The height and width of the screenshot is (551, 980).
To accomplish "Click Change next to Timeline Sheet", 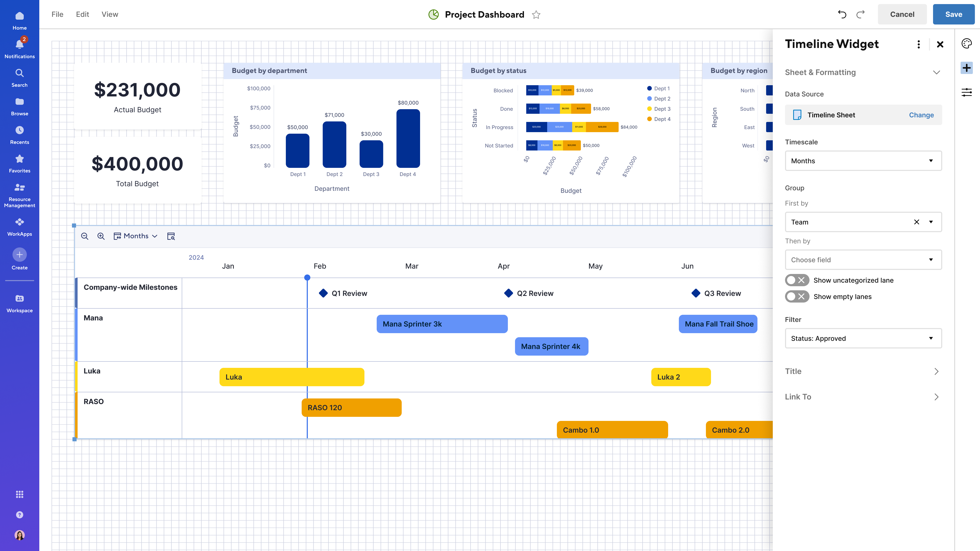I will [x=921, y=115].
